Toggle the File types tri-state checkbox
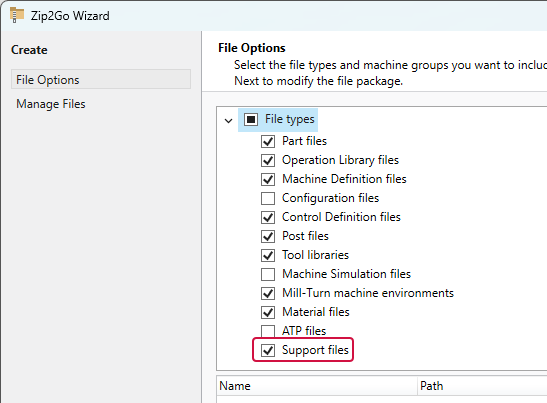The height and width of the screenshot is (403, 547). click(251, 119)
